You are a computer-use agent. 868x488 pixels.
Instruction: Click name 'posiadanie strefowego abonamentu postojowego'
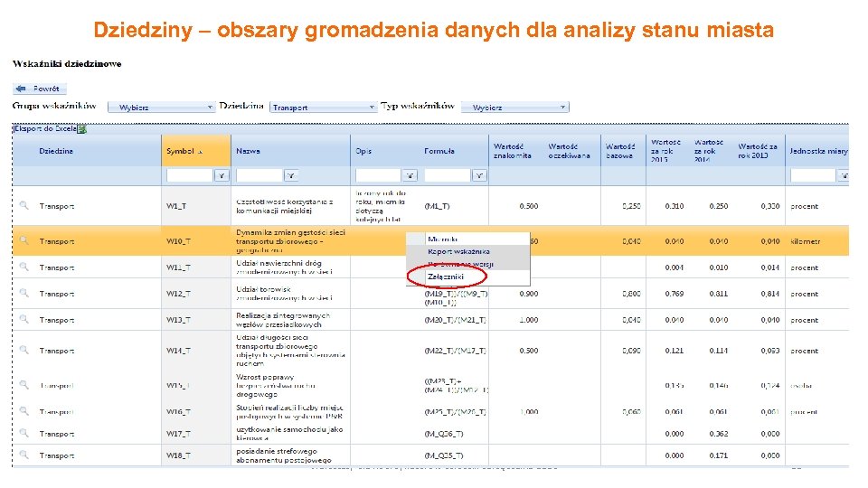[x=283, y=455]
